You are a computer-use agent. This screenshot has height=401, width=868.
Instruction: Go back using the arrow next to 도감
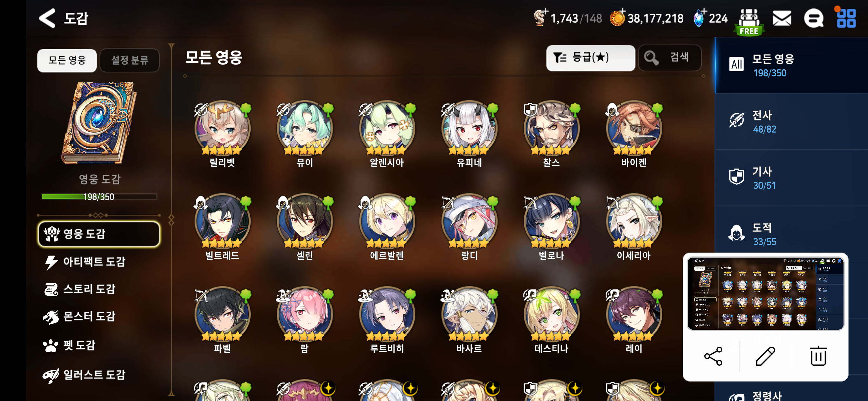click(47, 18)
